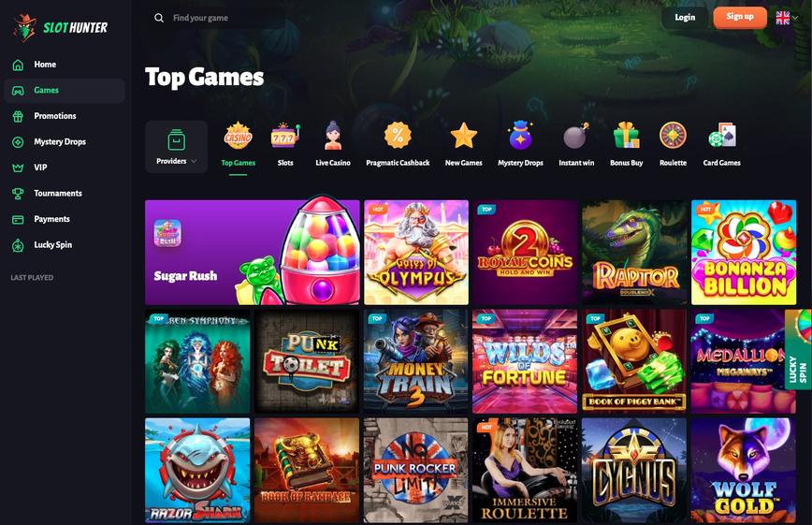Open the UK flag language selector
812x525 pixels.
(782, 18)
